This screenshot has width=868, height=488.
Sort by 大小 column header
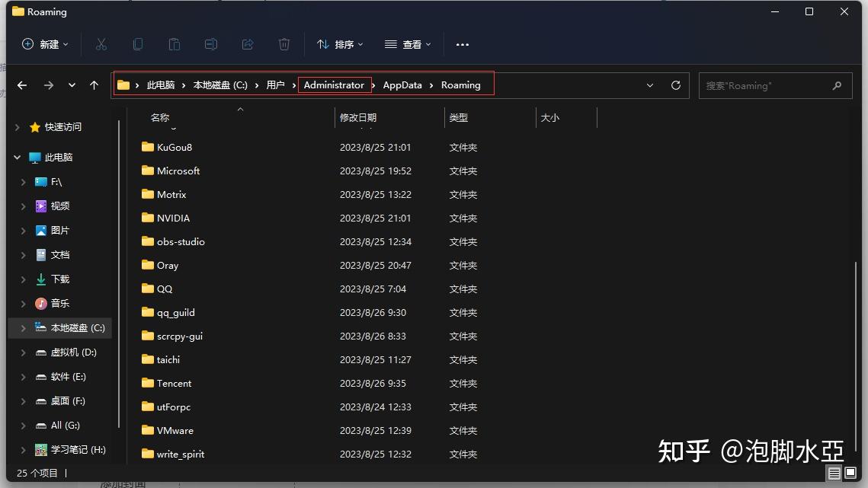(x=549, y=118)
